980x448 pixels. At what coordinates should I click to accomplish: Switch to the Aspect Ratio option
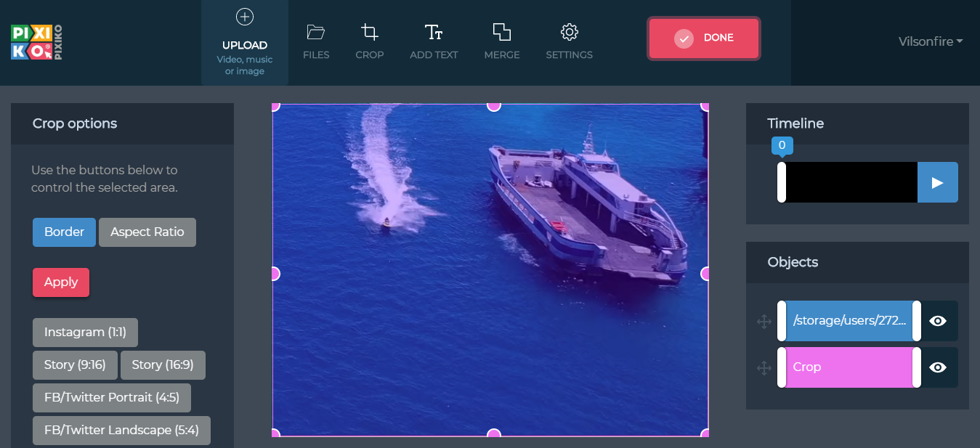(x=147, y=232)
